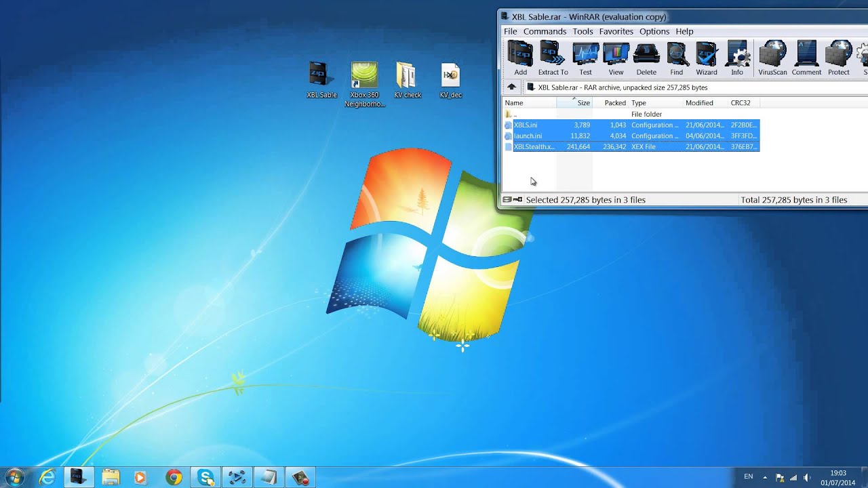Viewport: 868px width, 488px height.
Task: Click the 4,034 packed size value
Action: tap(616, 136)
